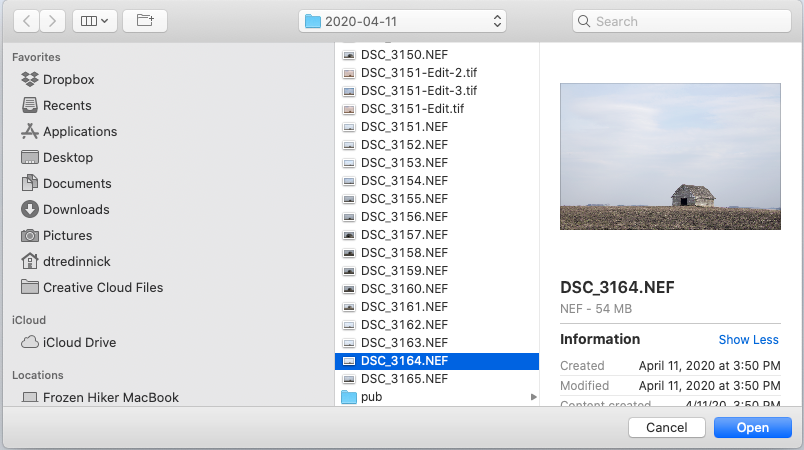Create a new folder with toolbar icon
Screen dimensions: 804x450
[145, 21]
